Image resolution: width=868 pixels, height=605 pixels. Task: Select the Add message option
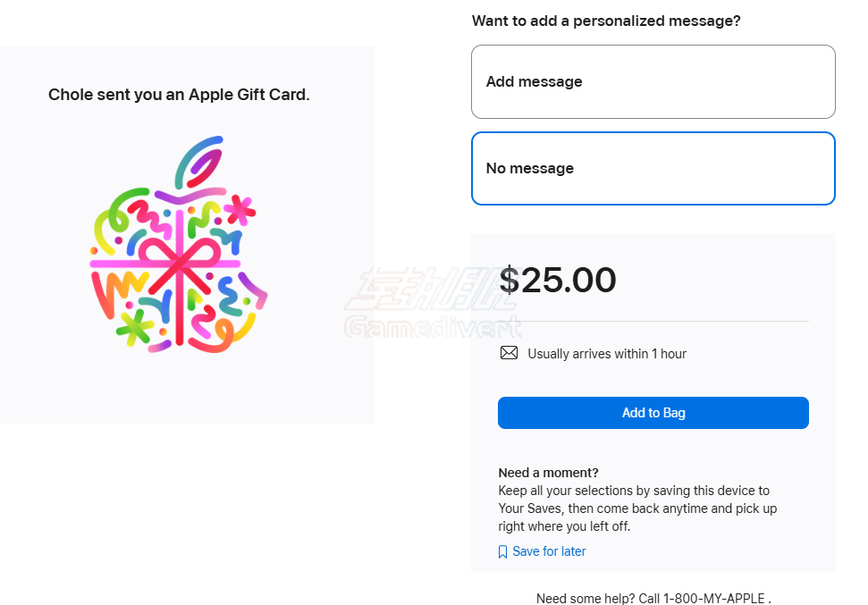(653, 82)
